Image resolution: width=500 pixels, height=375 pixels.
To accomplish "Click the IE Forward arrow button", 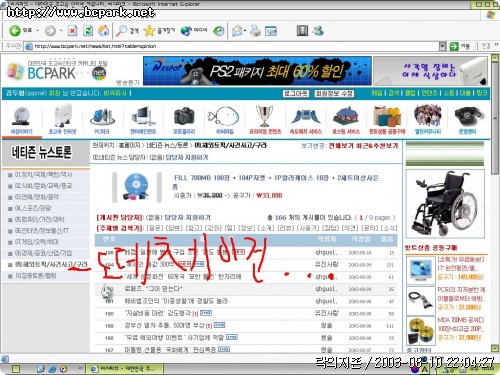I will pyautogui.click(x=50, y=31).
